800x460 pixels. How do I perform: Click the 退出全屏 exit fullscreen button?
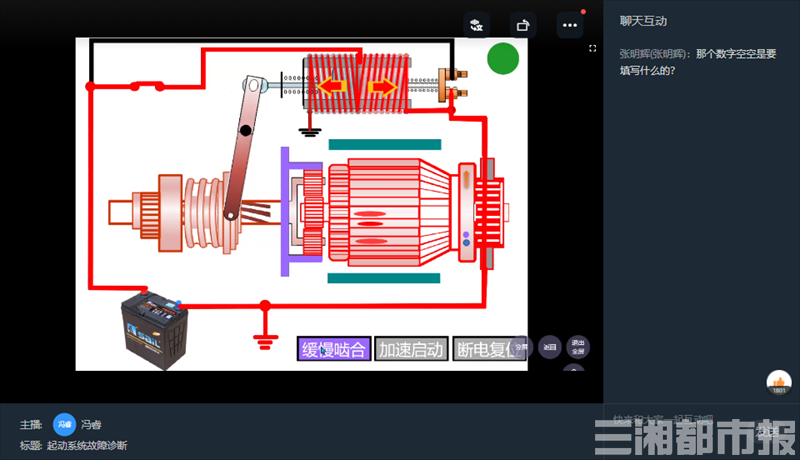[x=578, y=347]
